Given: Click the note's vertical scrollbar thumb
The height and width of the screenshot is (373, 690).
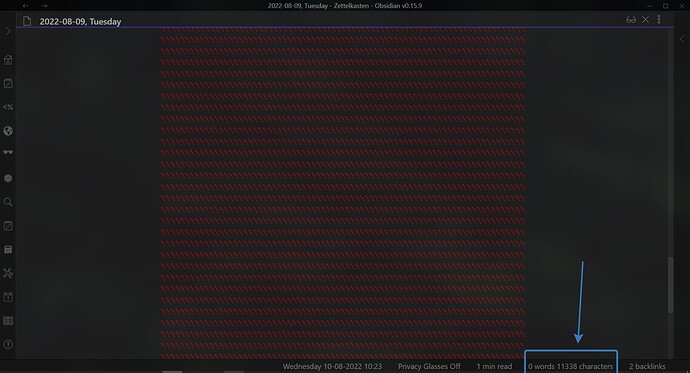Looking at the screenshot, I should tap(671, 285).
